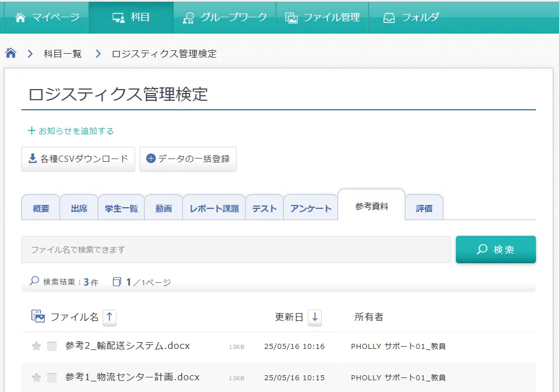Click ロジスティクス管理検定 breadcrumb link

164,54
